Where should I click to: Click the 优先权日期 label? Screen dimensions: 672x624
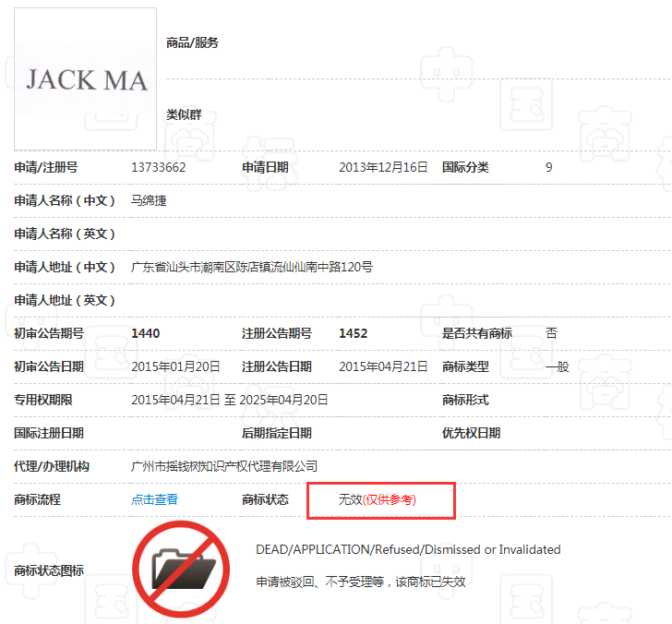[x=471, y=433]
